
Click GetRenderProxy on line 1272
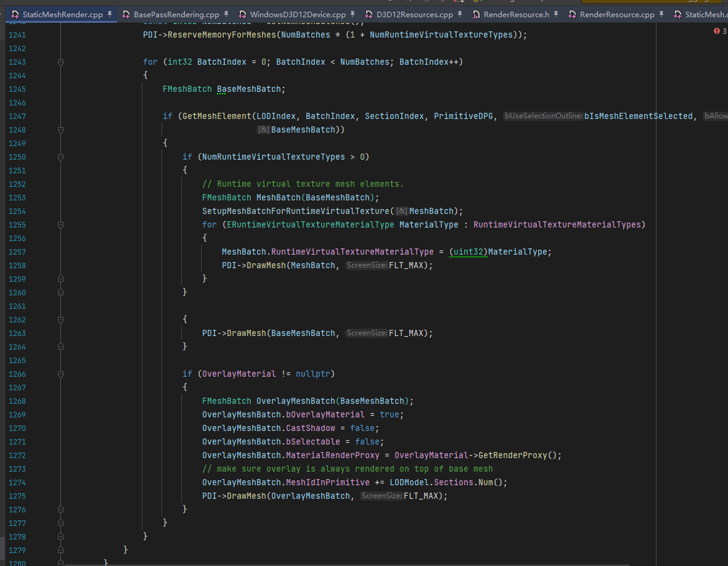coord(513,455)
